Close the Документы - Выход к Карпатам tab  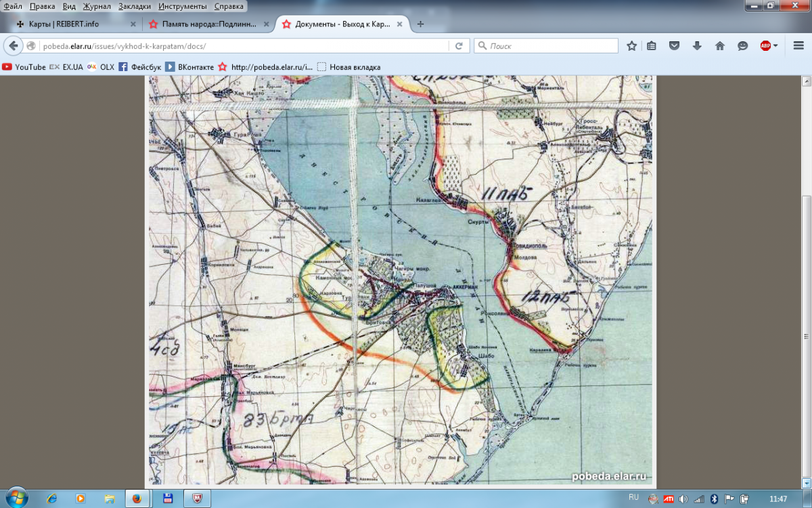[399, 24]
